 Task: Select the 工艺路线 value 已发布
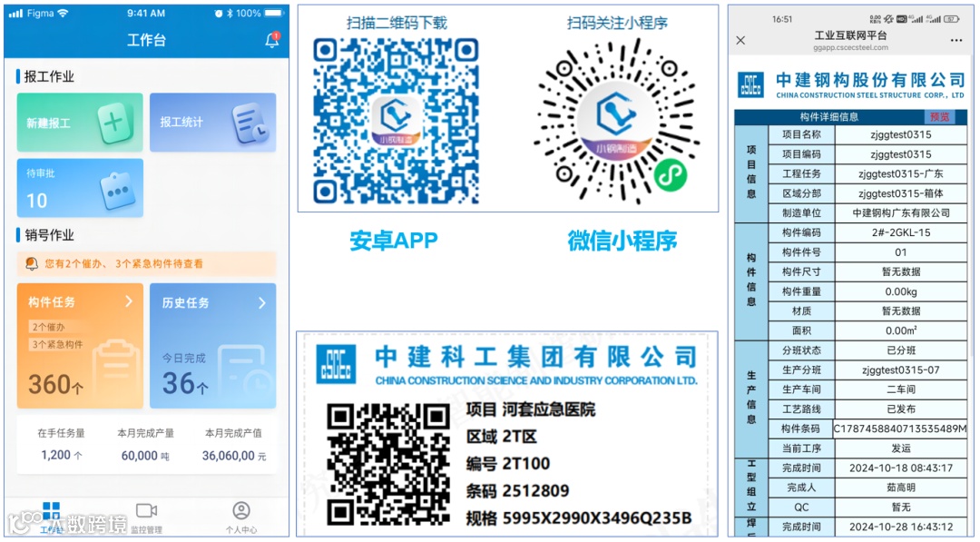tap(901, 409)
